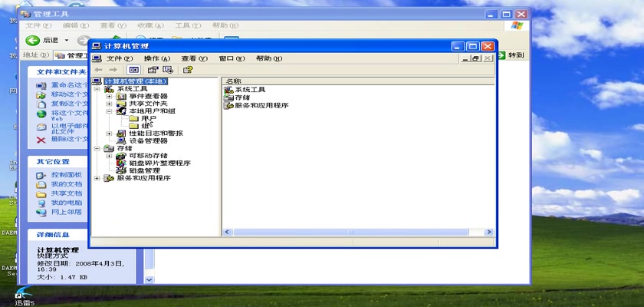Minimize the inner MMC console child window
This screenshot has width=644, height=307.
pyautogui.click(x=465, y=59)
